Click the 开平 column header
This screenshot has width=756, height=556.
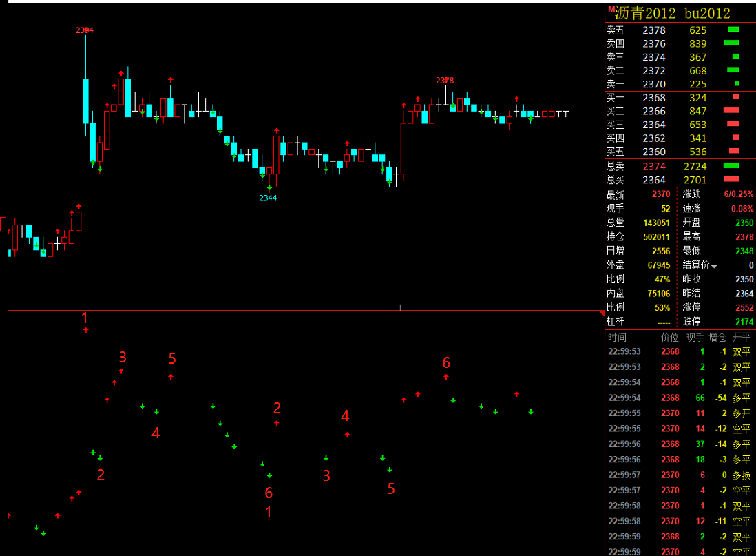[x=742, y=338]
